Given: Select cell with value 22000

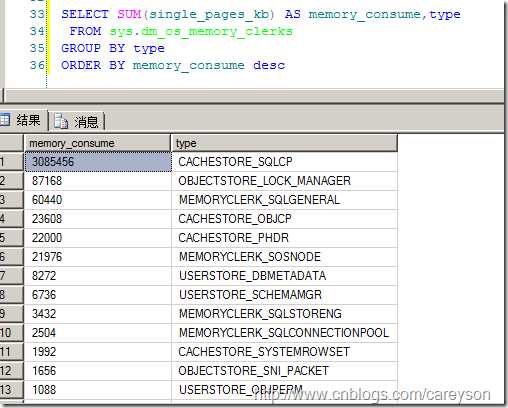Looking at the screenshot, I should pos(98,238).
